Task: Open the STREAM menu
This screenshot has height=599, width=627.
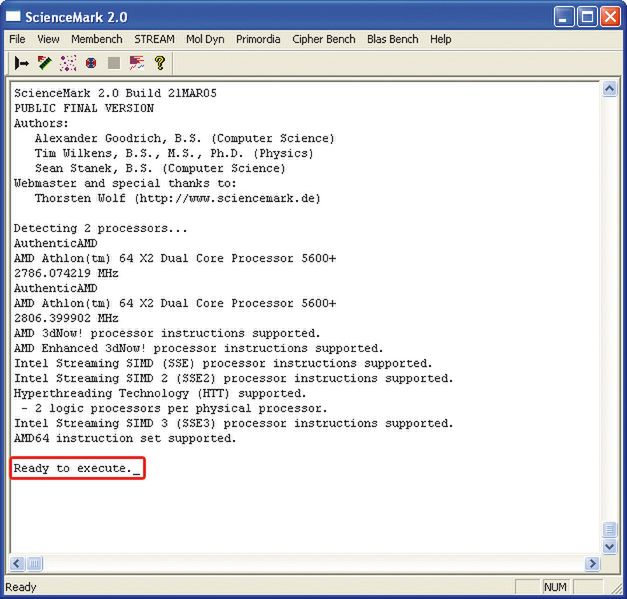Action: point(154,39)
